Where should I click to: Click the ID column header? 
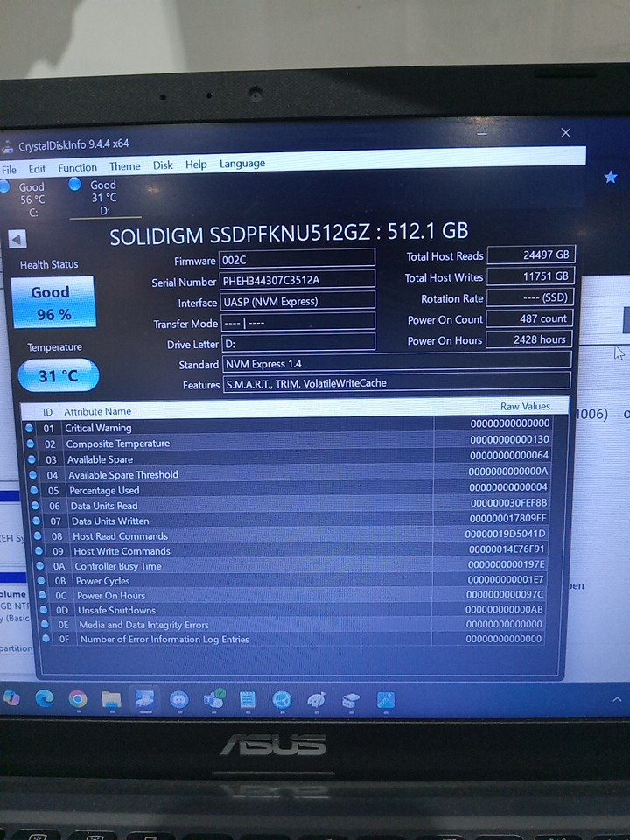pos(47,412)
